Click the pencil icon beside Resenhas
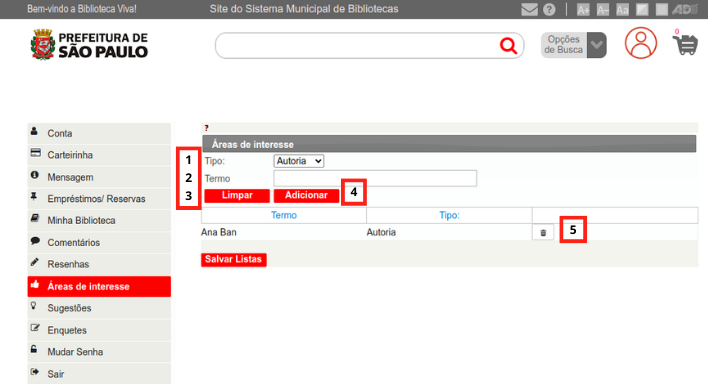Image resolution: width=708 pixels, height=384 pixels. pyautogui.click(x=34, y=262)
